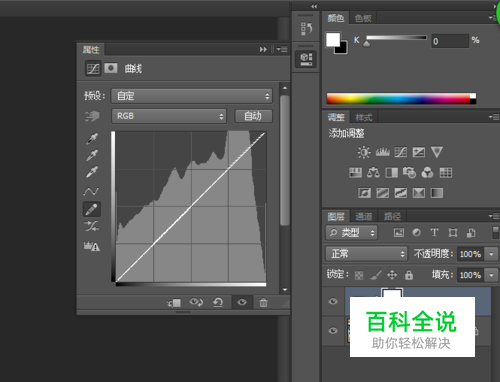Screen dimensions: 500x382
Task: Open the blend mode 正常 dropdown
Action: 366,254
